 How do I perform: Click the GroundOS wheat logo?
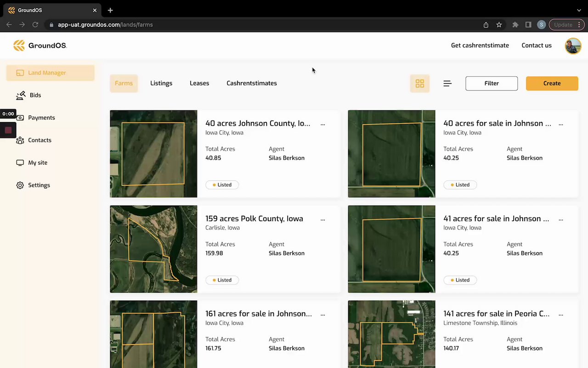pos(19,45)
